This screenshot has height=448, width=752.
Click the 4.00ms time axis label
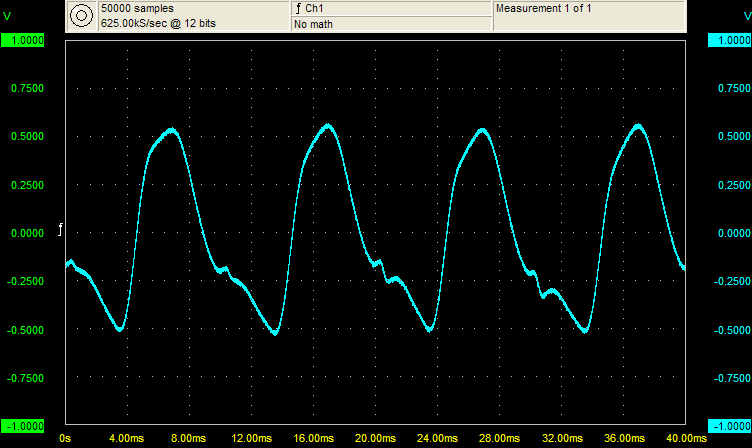[x=127, y=438]
